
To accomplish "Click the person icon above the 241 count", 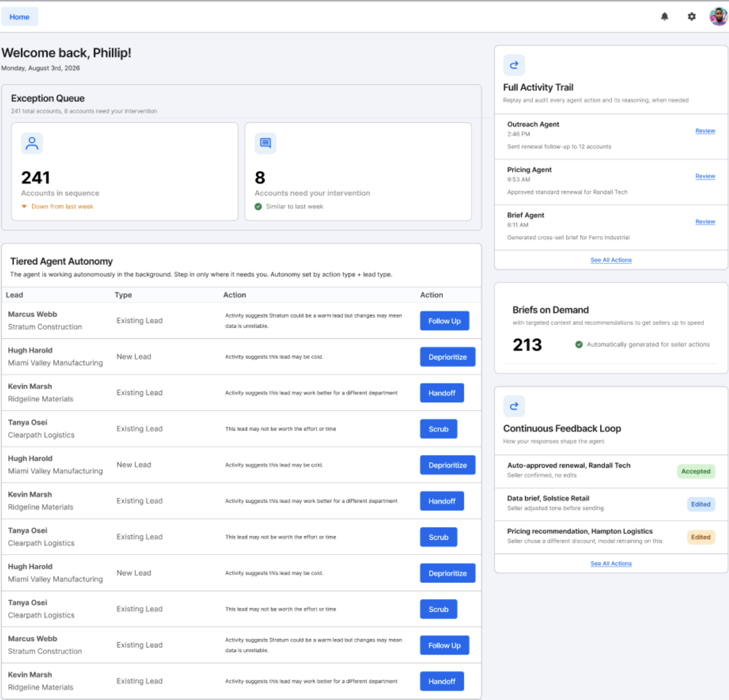I will [32, 143].
